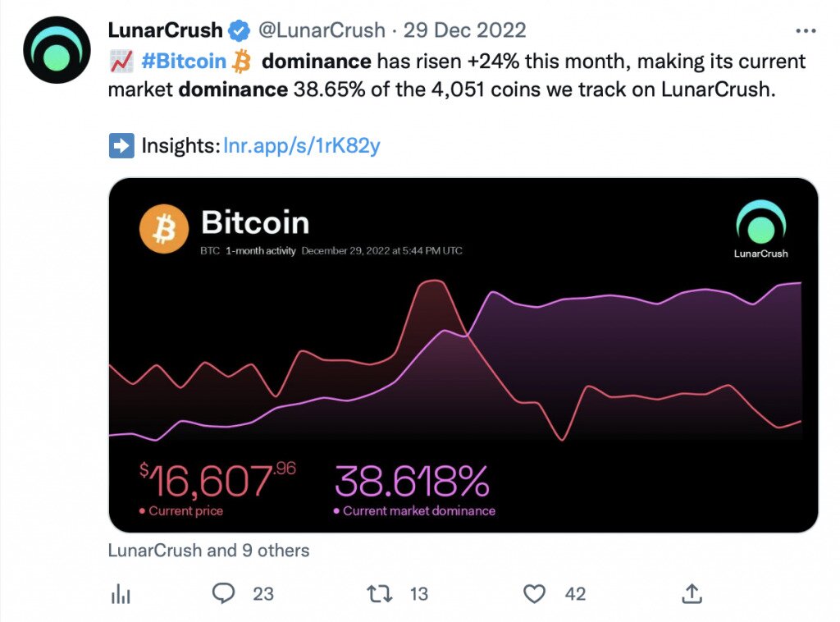The image size is (840, 622).
Task: Click the LunarCrush display name
Action: coord(165,31)
